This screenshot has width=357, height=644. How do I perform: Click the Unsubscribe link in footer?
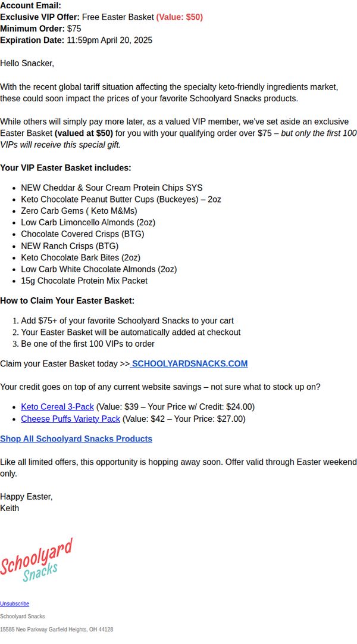pyautogui.click(x=14, y=603)
